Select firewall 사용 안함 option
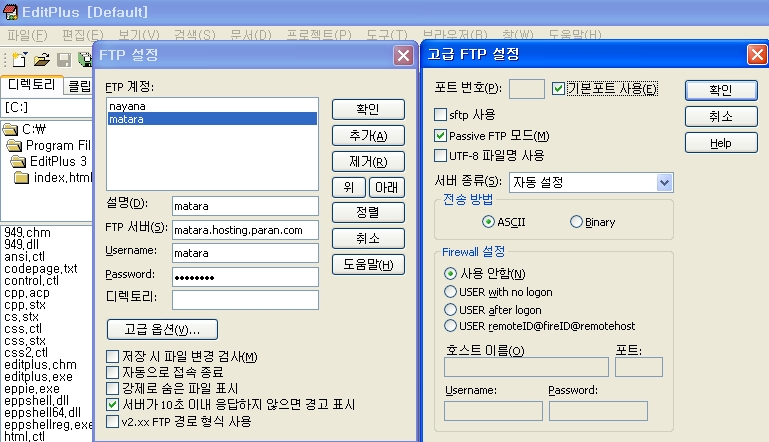The width and height of the screenshot is (769, 442). (450, 273)
